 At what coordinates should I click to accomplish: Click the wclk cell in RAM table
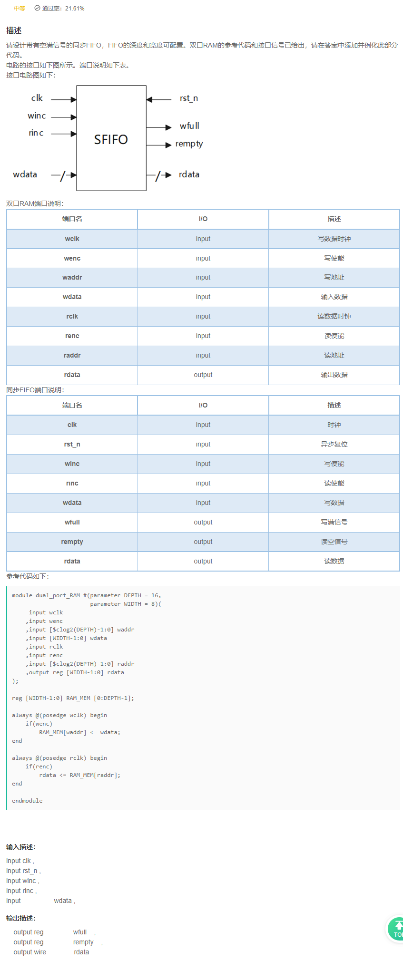72,239
